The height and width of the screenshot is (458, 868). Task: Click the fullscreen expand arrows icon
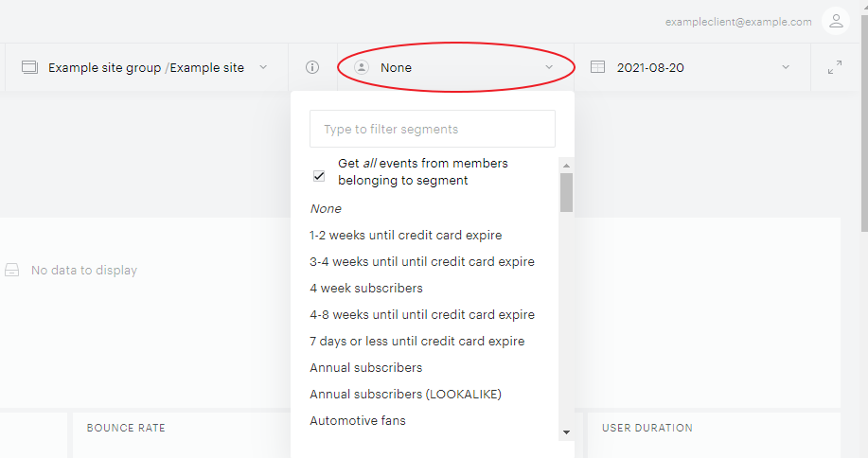coord(835,67)
